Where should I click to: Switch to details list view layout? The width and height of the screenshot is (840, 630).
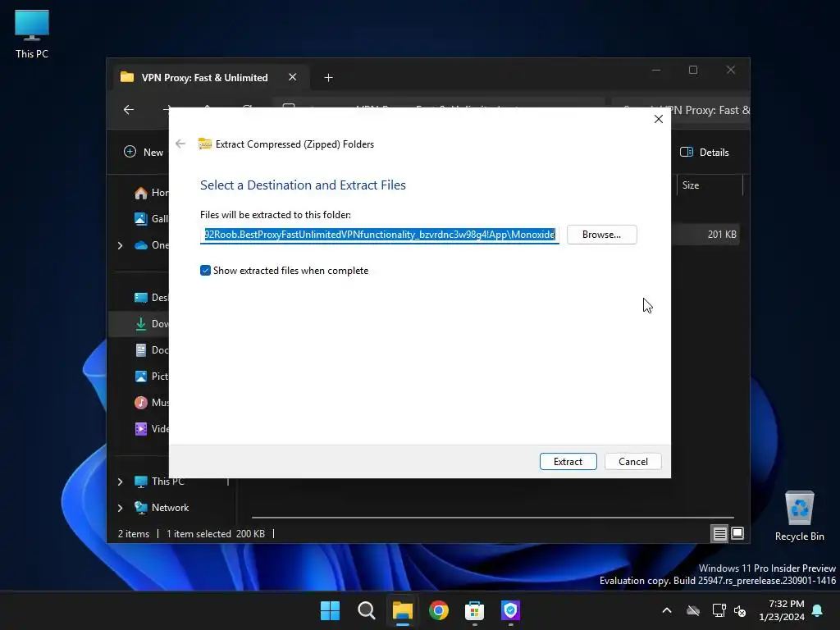719,533
